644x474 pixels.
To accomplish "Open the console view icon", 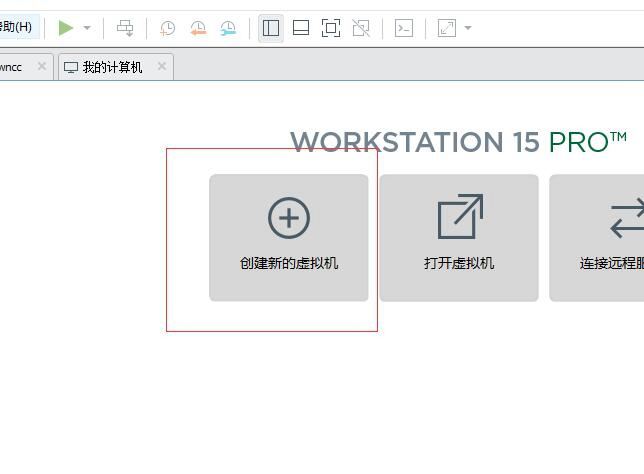I will [x=404, y=28].
